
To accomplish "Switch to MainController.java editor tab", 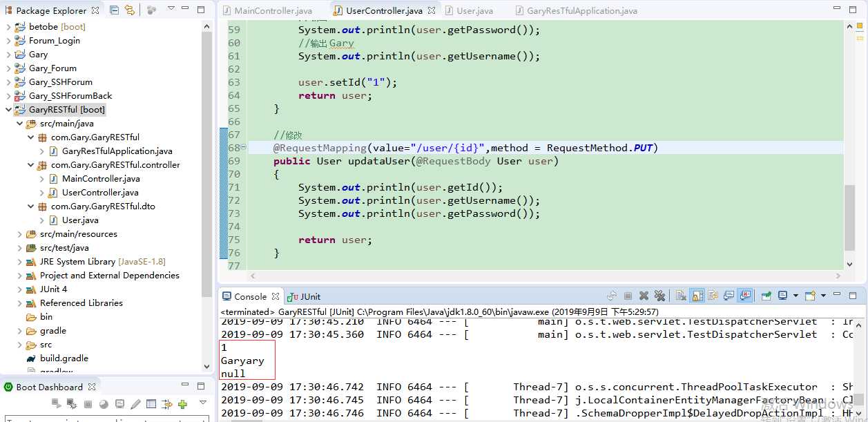I will [267, 11].
